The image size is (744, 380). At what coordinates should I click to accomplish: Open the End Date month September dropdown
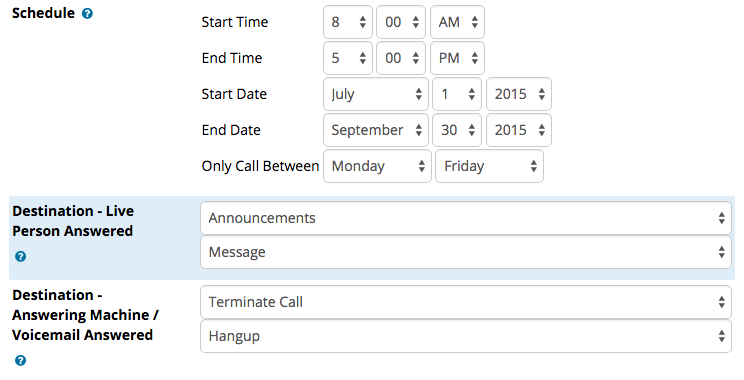pos(376,130)
